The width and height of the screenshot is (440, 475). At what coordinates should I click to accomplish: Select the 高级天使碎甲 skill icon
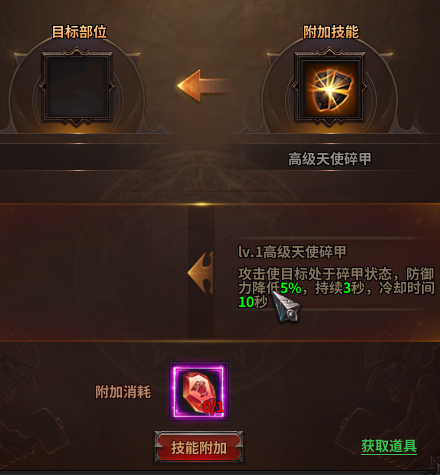tap(329, 88)
